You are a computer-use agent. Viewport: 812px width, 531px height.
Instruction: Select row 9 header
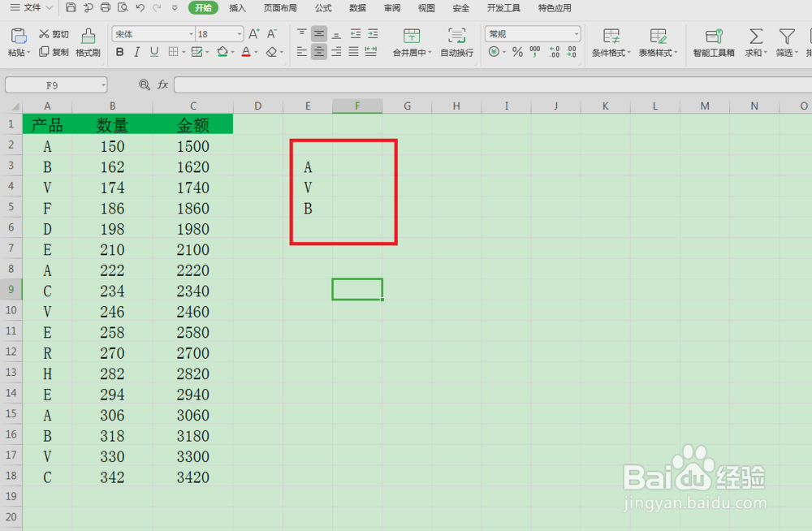11,289
